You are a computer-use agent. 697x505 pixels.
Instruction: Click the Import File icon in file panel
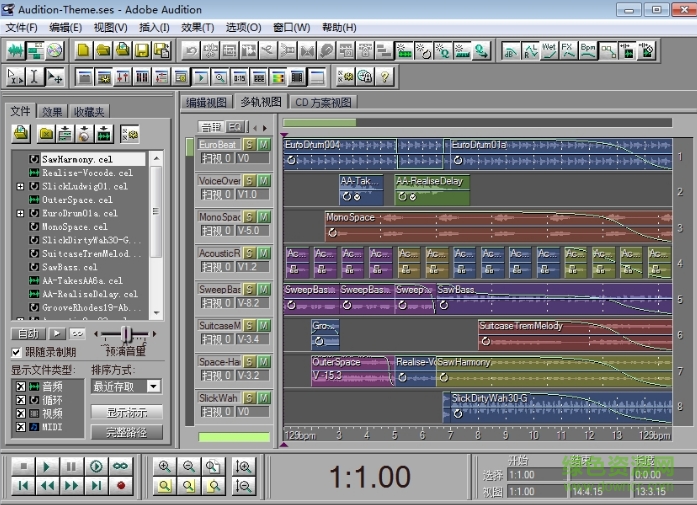point(21,134)
